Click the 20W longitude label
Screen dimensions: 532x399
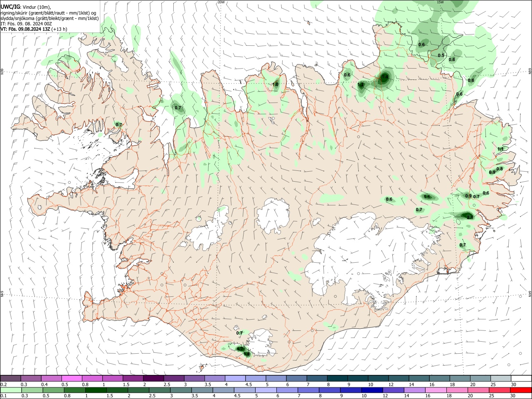pos(221,2)
